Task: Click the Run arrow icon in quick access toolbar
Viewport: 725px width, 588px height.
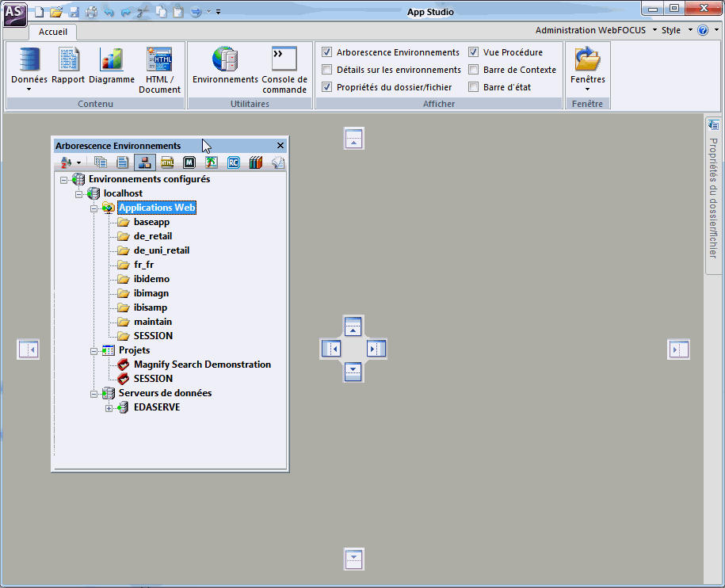Action: 196,12
